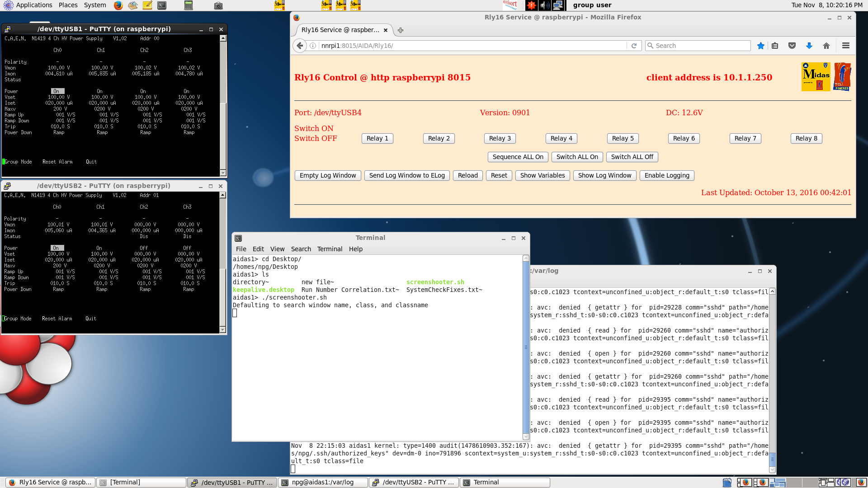The height and width of the screenshot is (488, 868).
Task: Switch to /dev/ttyUSB2 PuTTY taskbar entry
Action: [414, 483]
